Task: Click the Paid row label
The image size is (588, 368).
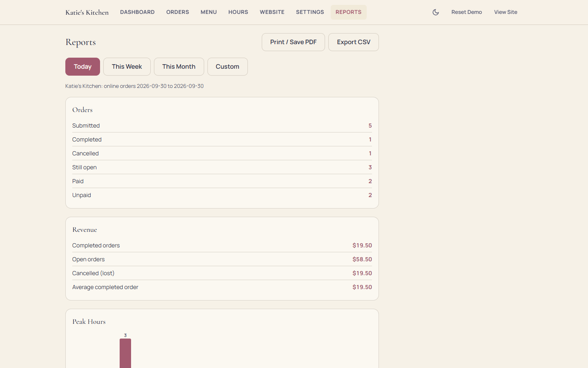Action: tap(78, 181)
